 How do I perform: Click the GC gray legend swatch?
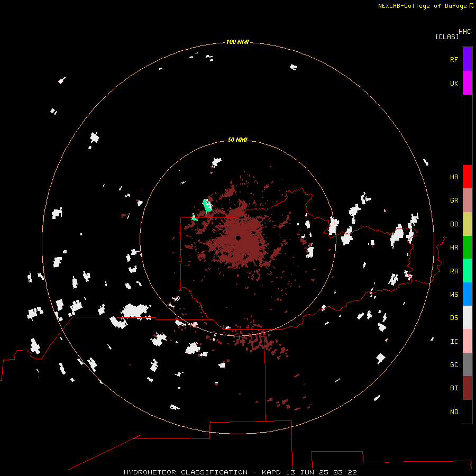[467, 364]
